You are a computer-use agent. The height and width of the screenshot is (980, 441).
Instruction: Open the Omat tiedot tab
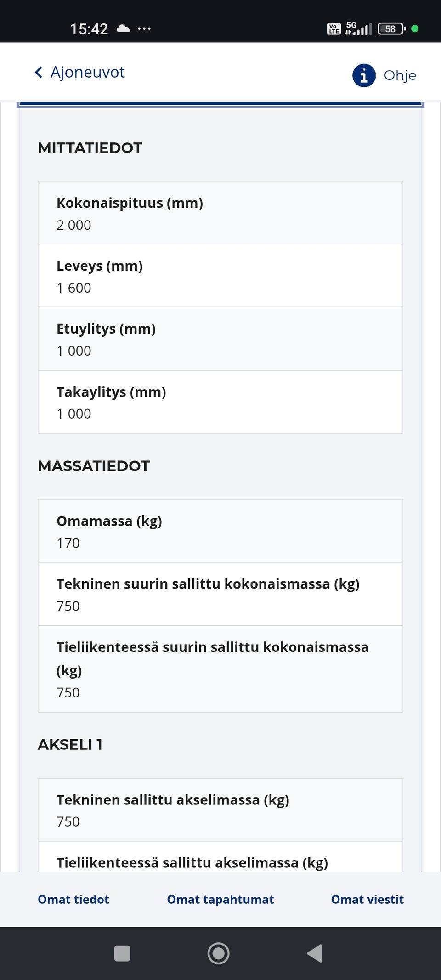73,899
